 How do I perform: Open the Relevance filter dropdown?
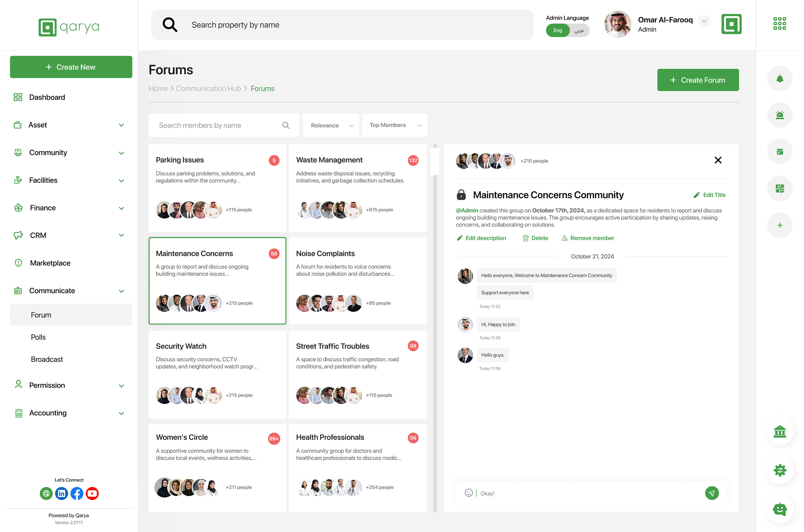(331, 125)
